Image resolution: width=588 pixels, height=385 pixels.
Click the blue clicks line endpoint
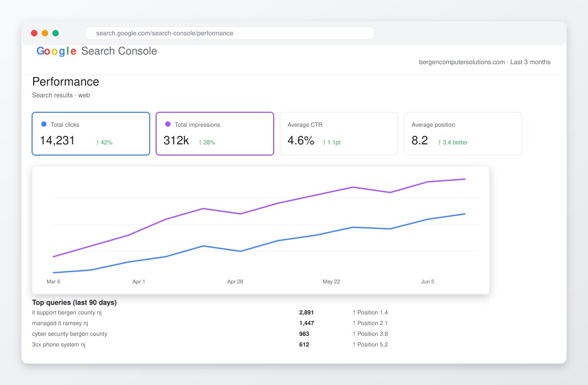point(465,214)
